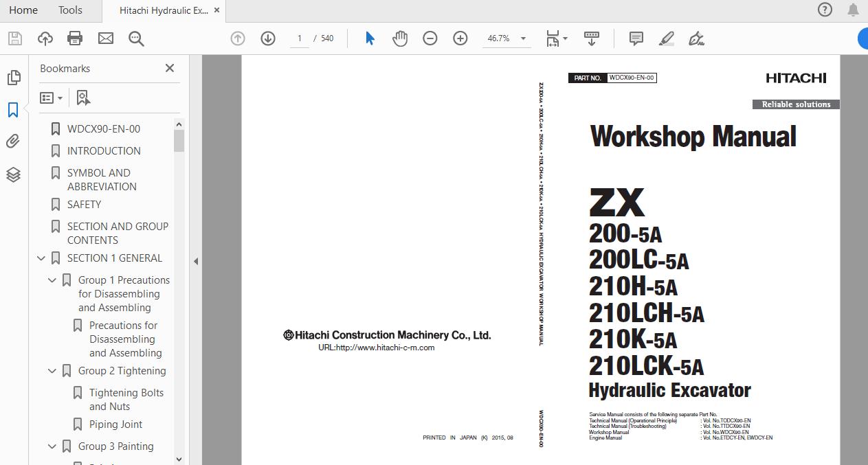Viewport: 868px width, 465px height.
Task: Activate the selection arrow tool
Action: coord(370,38)
